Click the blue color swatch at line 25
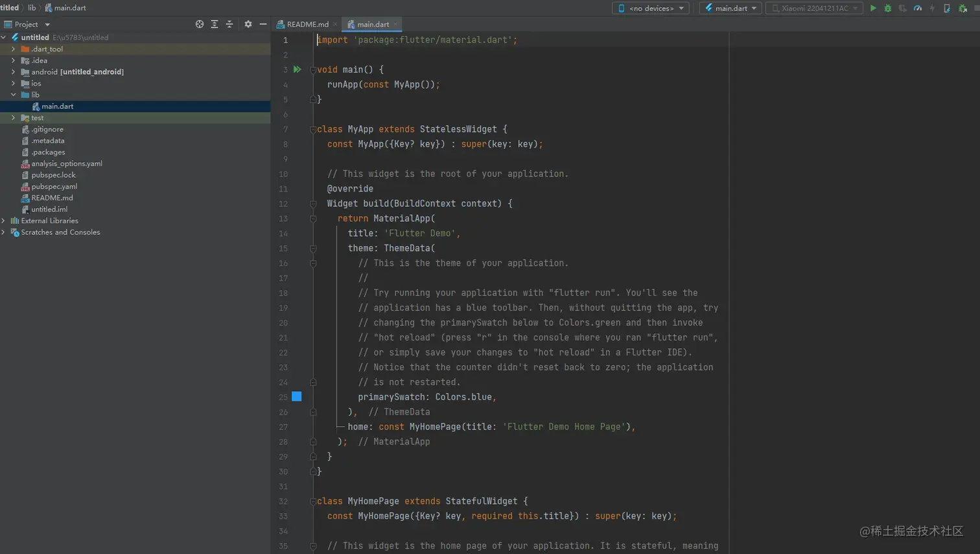Viewport: 980px width, 554px height. [297, 396]
